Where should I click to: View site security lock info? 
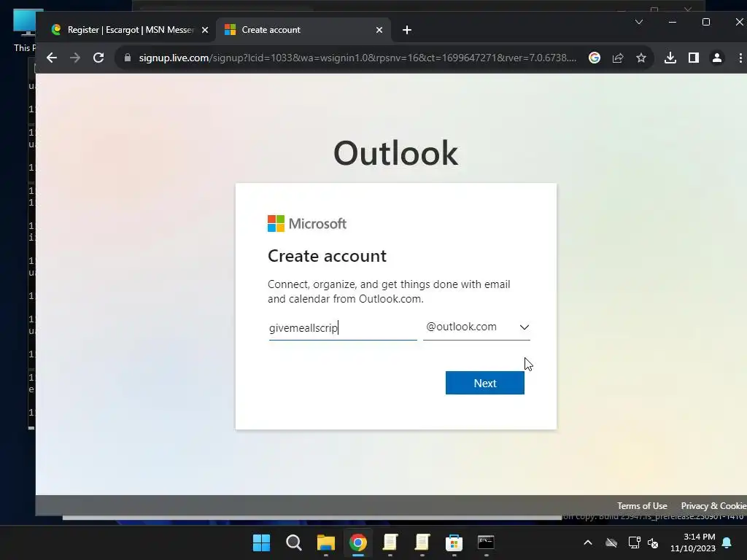[127, 58]
